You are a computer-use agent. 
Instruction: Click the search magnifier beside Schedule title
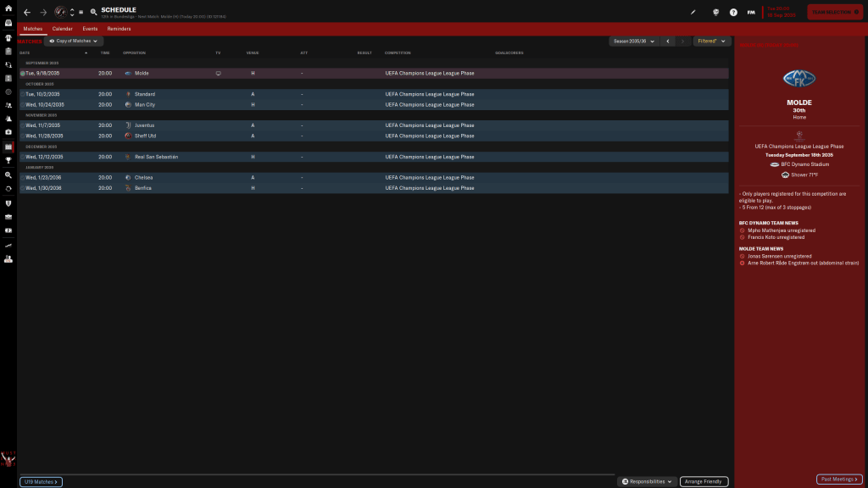click(x=93, y=13)
